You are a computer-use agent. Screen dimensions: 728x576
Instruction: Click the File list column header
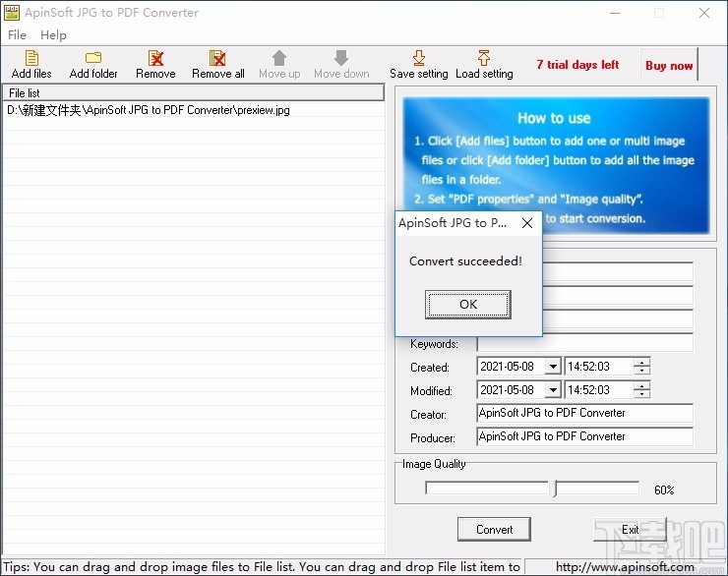coord(194,92)
